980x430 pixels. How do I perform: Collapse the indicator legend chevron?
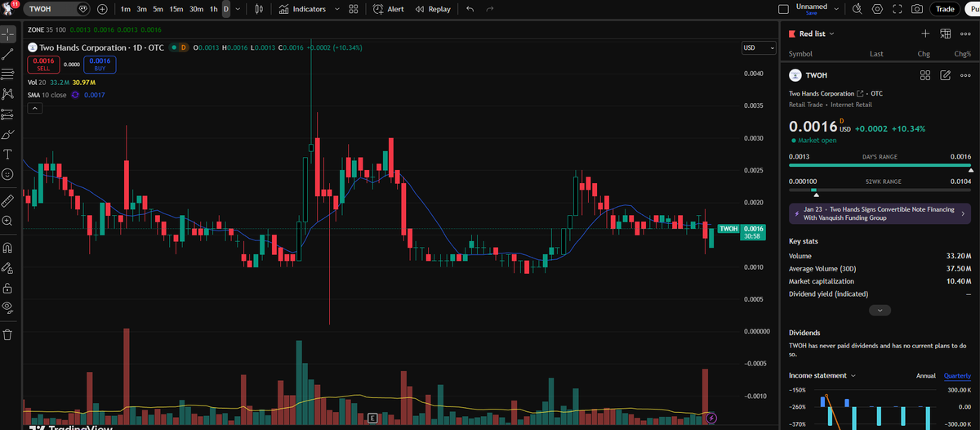(x=35, y=109)
